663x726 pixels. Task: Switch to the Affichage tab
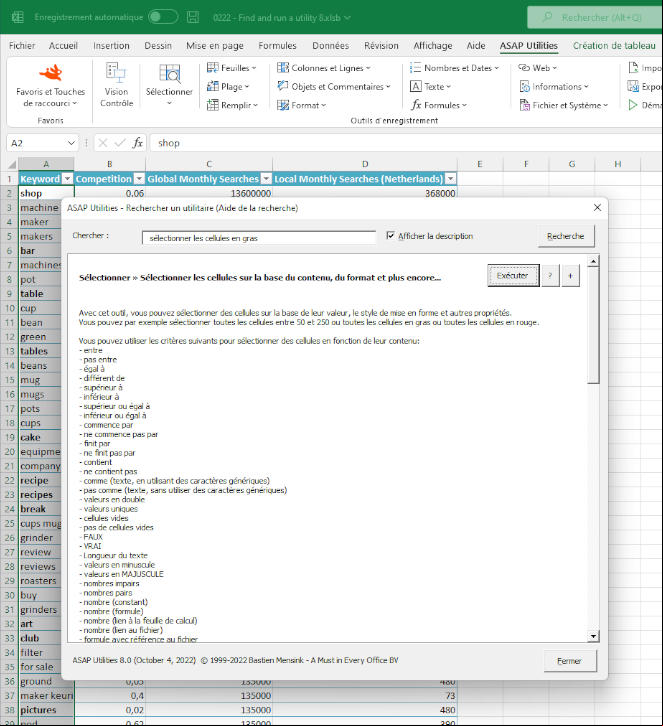(x=433, y=46)
